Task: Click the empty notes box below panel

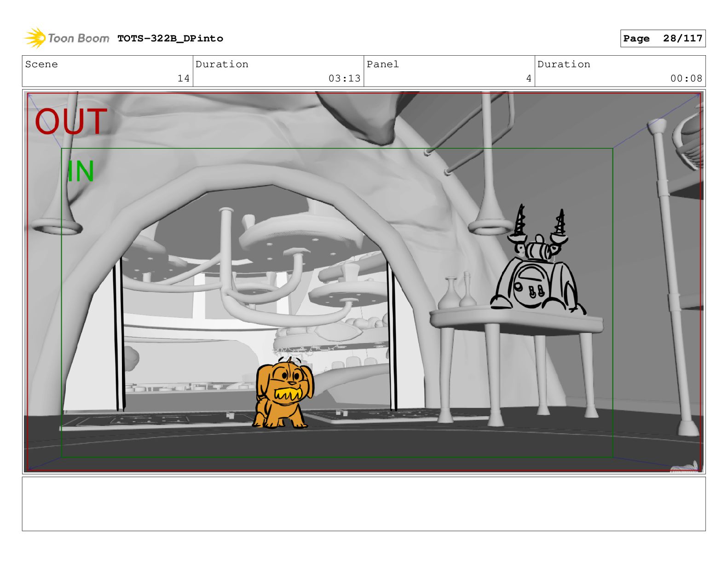Action: tap(364, 504)
